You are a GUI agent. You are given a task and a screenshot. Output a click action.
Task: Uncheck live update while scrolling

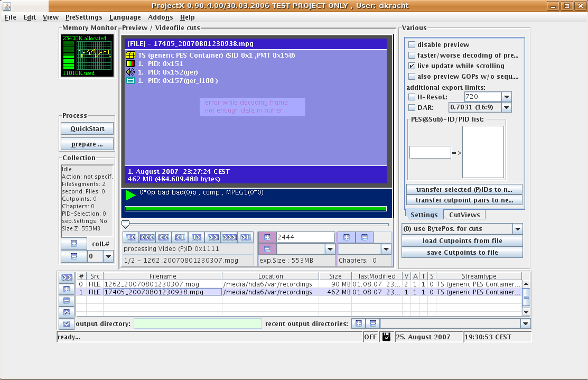point(412,66)
